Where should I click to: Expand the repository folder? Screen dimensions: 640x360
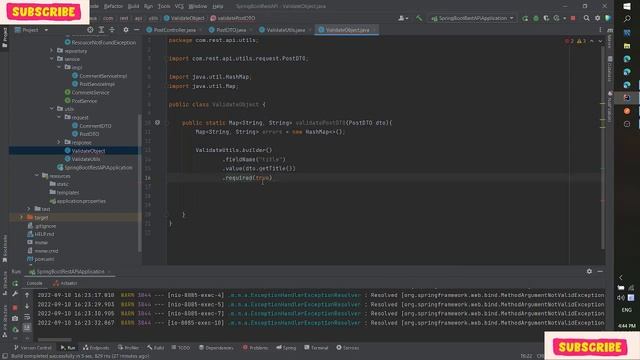pyautogui.click(x=51, y=51)
